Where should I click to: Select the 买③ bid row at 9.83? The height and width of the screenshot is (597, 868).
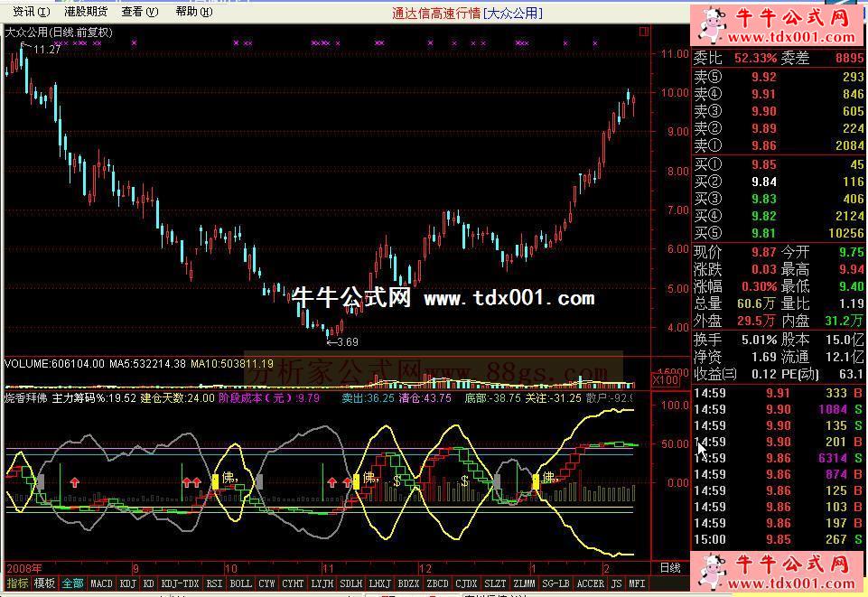point(779,199)
